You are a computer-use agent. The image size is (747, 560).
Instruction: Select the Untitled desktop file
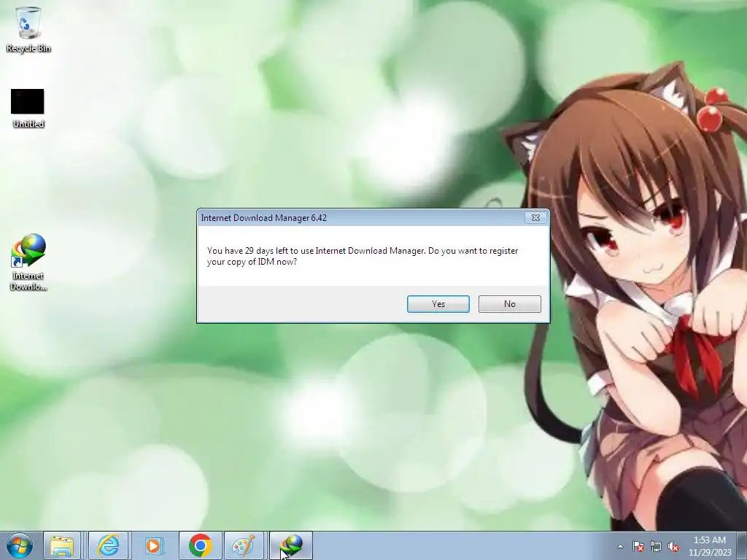(x=28, y=109)
